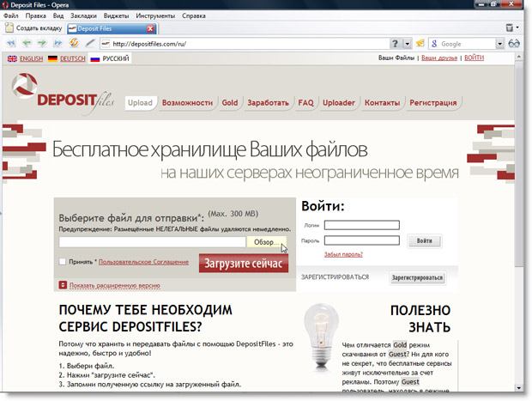Open the Вид menu
532x401 pixels.
pyautogui.click(x=58, y=15)
